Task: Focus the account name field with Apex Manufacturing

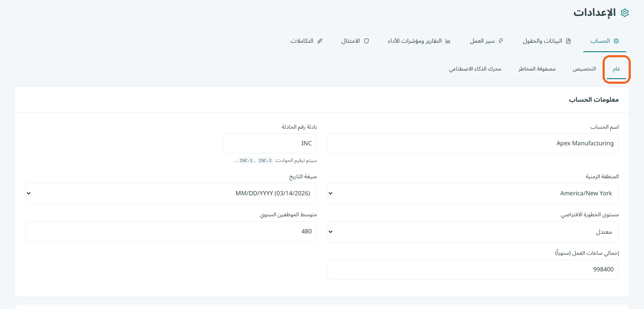Action: coord(473,143)
